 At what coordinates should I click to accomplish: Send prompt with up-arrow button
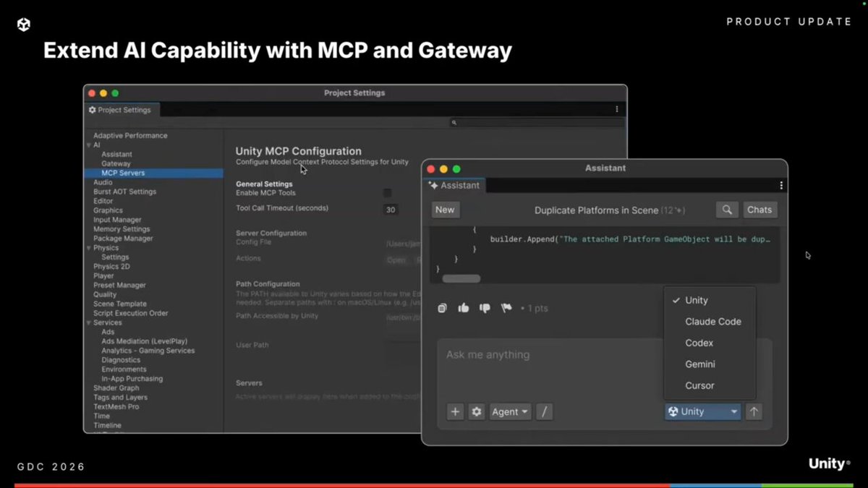754,411
